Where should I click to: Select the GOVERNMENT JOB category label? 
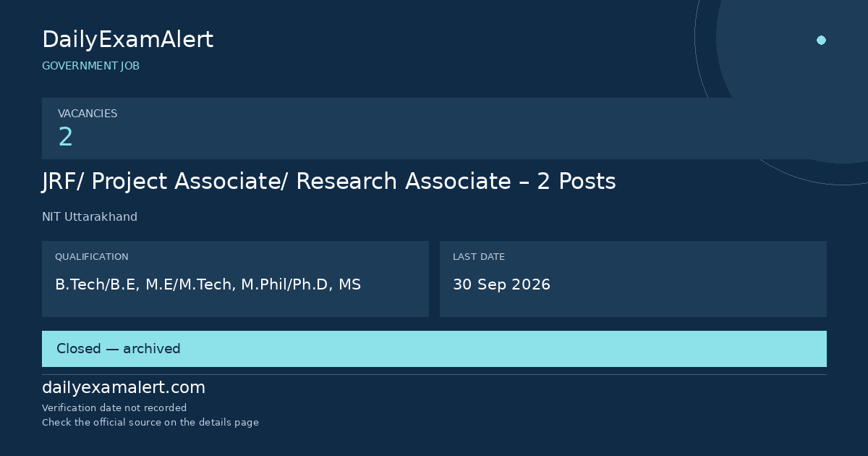click(x=90, y=66)
